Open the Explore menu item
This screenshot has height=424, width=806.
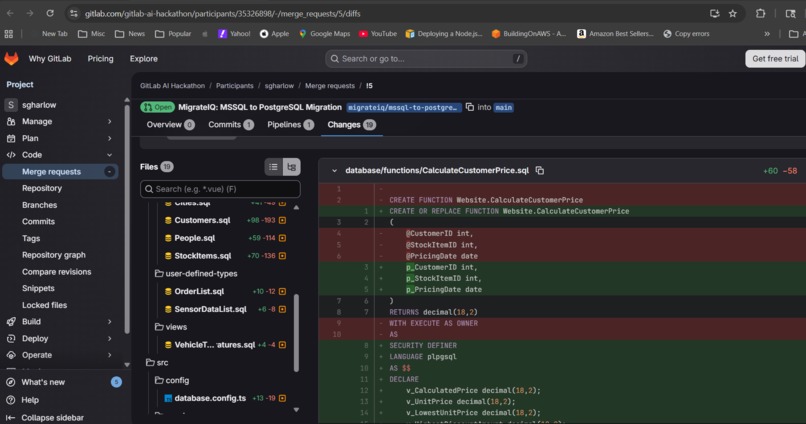[x=143, y=59]
